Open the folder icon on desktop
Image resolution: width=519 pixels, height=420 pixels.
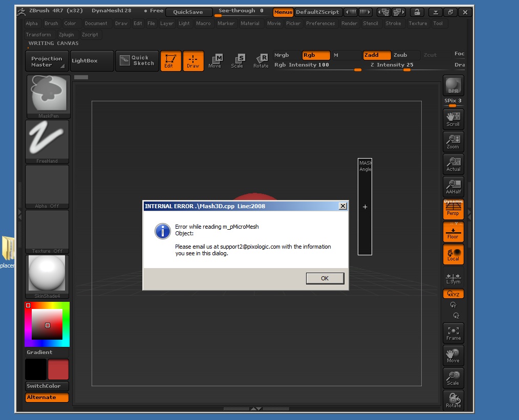(8, 248)
